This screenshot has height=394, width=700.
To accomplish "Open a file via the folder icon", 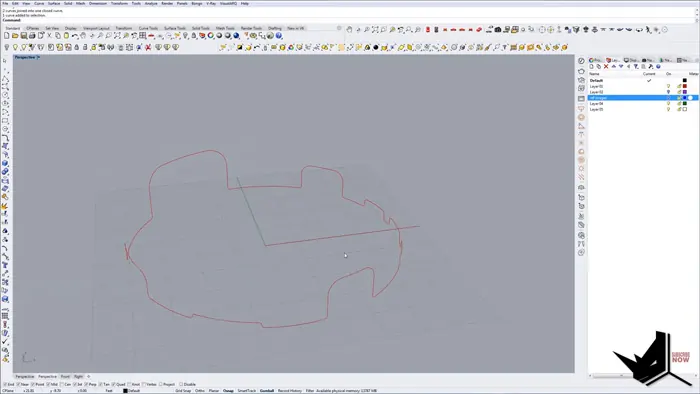I will (15, 36).
